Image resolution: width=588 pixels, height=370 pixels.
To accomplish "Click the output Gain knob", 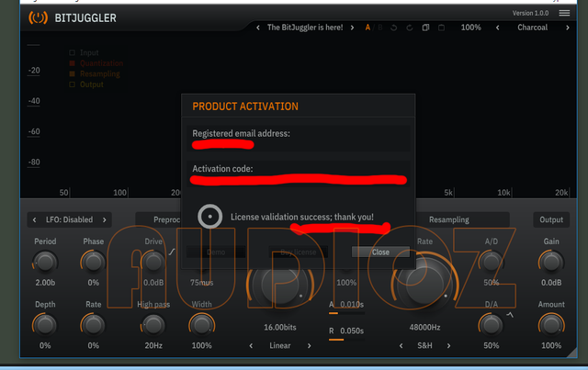I will click(551, 262).
